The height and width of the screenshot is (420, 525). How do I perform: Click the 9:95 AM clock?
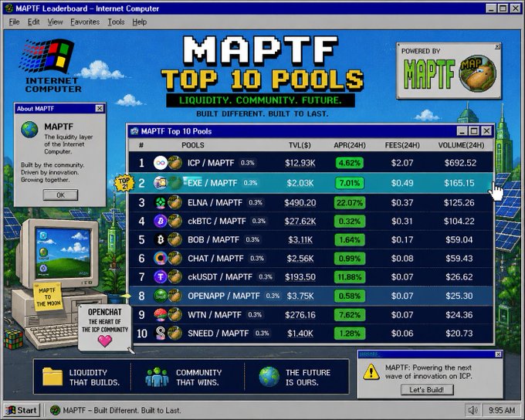point(502,410)
